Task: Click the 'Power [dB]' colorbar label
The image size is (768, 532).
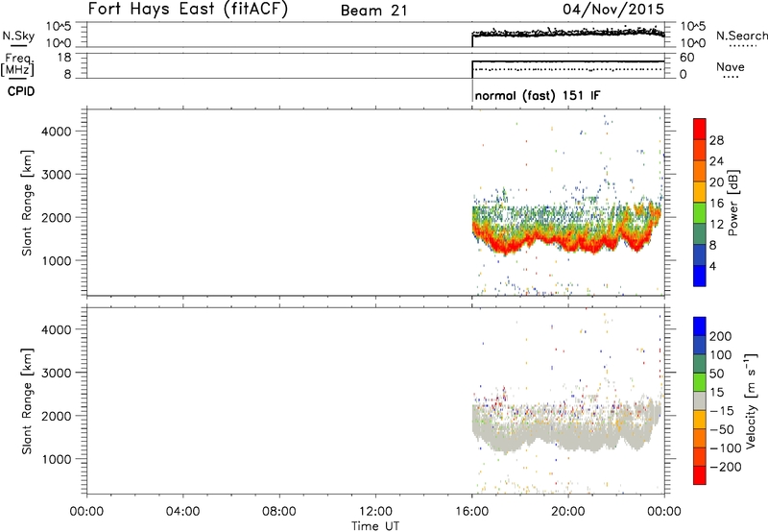Action: pos(732,203)
